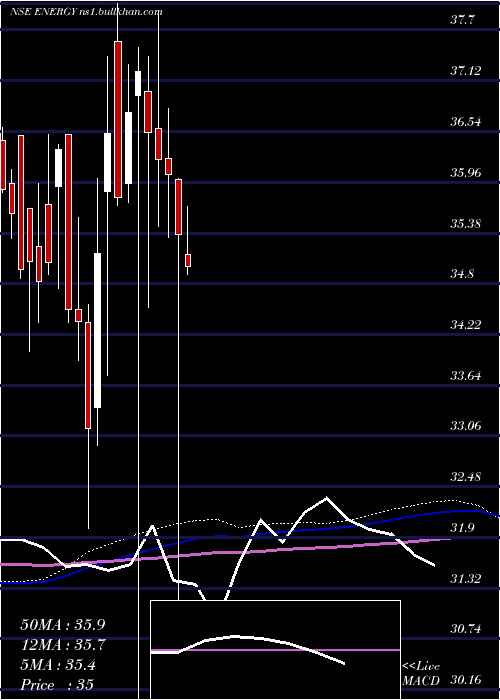
Task: Click the 33.64 price axis label
Action: 466,375
